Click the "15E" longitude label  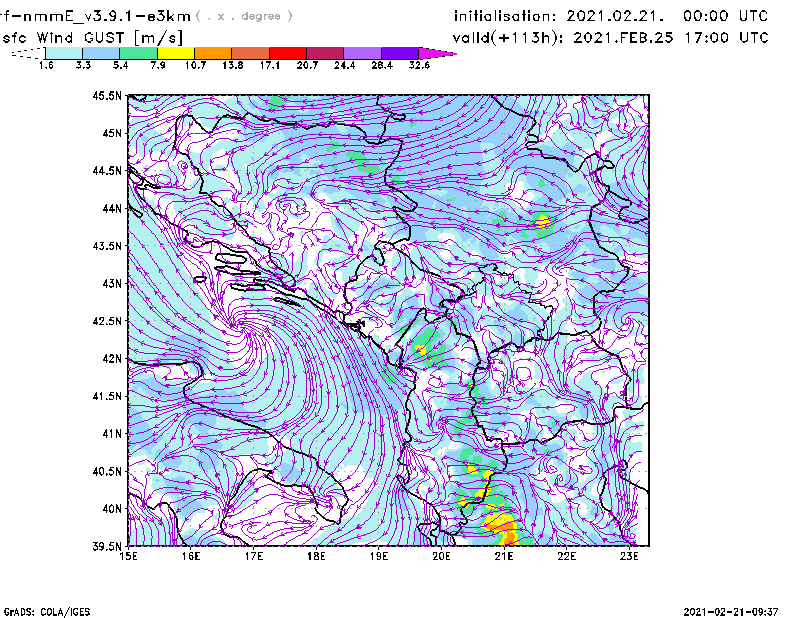pyautogui.click(x=128, y=556)
